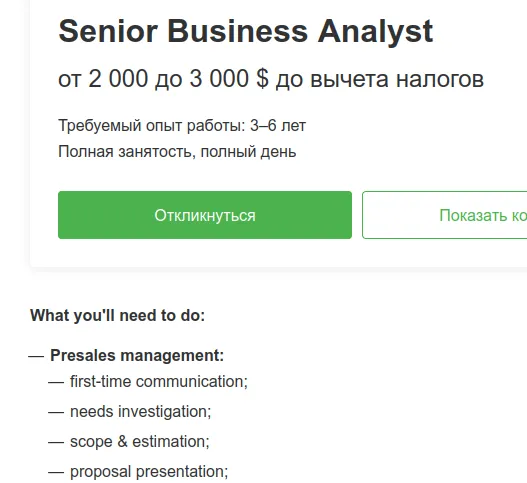527x483 pixels.
Task: Click the salary line от 2 000 до 3 000 $
Action: click(271, 79)
